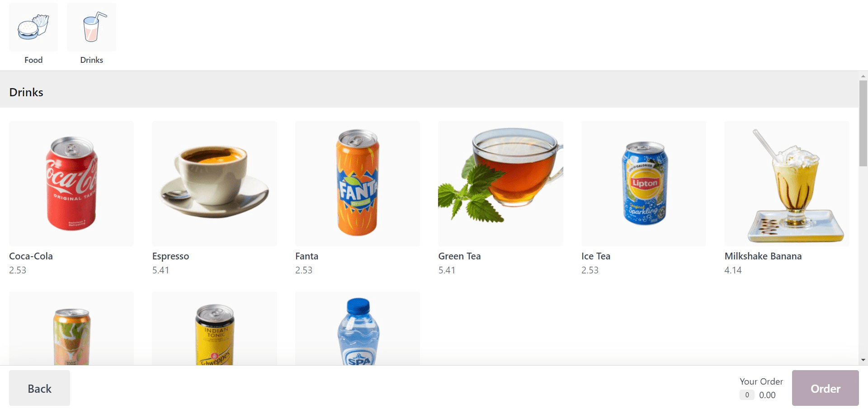Select the green-orange juice can
868x409 pixels.
pyautogui.click(x=71, y=329)
